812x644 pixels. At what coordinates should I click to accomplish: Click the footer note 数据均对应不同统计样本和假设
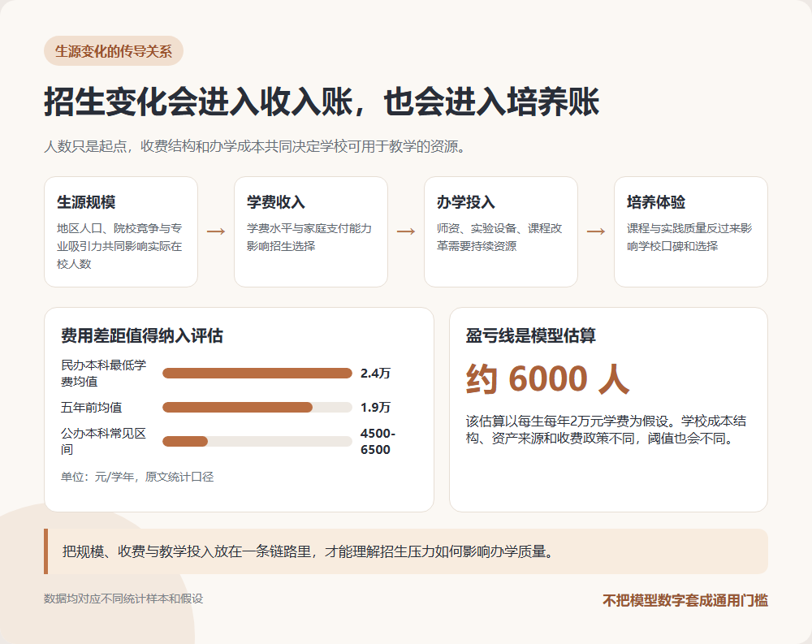click(x=123, y=599)
